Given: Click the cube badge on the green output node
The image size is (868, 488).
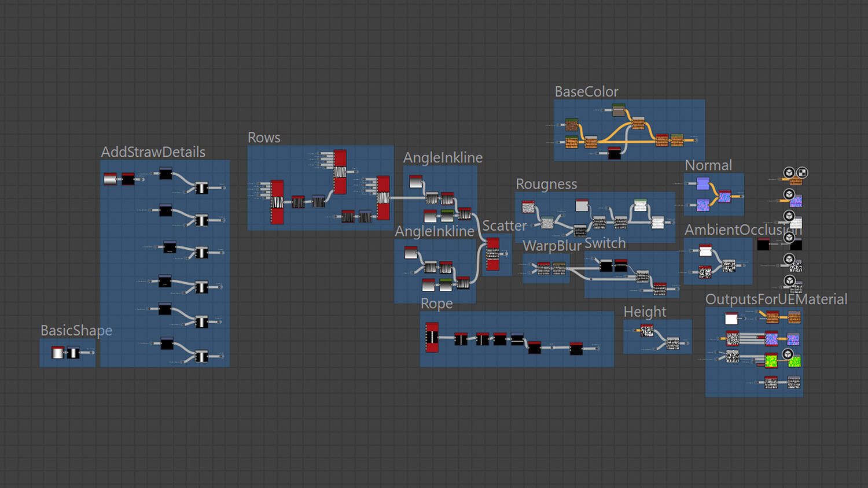Looking at the screenshot, I should [x=788, y=354].
